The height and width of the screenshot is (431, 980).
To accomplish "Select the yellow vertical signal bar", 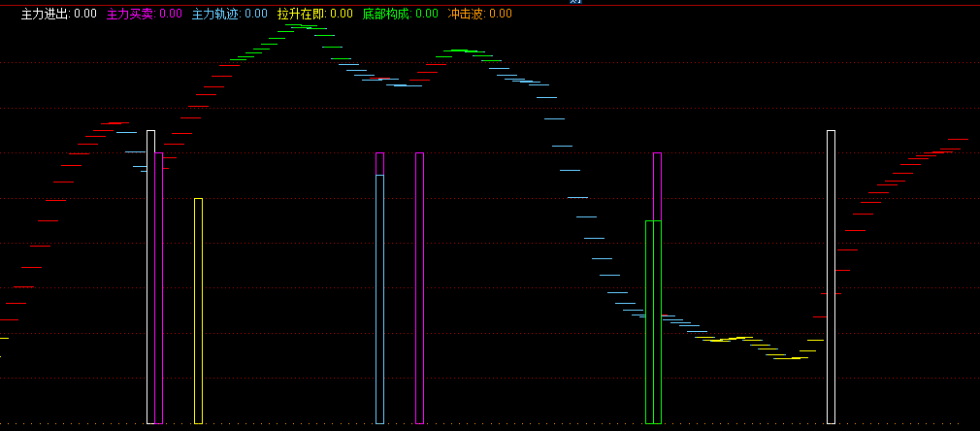I will (x=198, y=311).
